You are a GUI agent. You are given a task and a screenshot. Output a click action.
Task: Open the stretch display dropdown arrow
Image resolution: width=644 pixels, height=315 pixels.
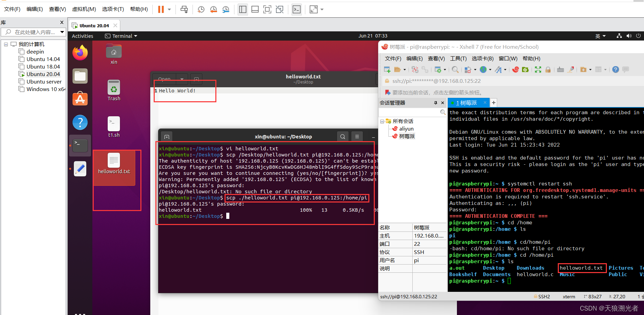[x=322, y=9]
